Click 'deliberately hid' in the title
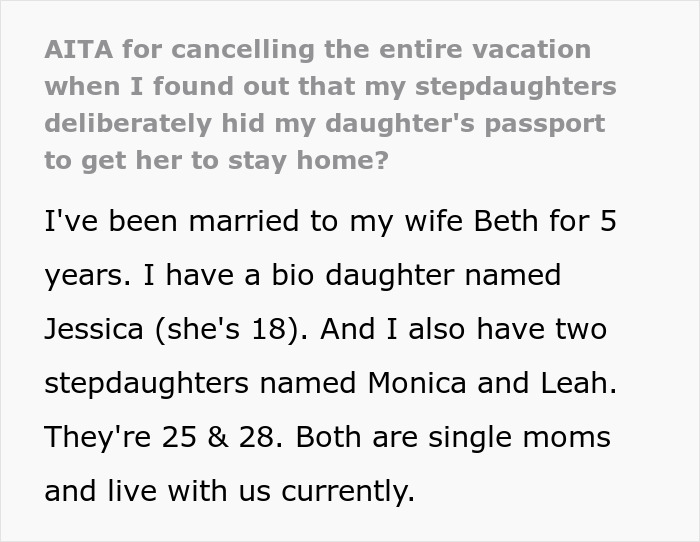 [158, 123]
